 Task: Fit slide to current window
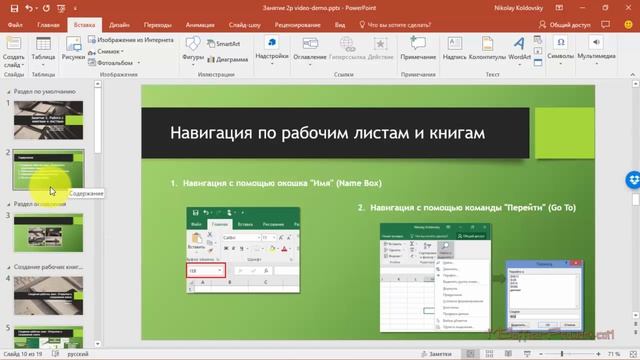(633, 354)
